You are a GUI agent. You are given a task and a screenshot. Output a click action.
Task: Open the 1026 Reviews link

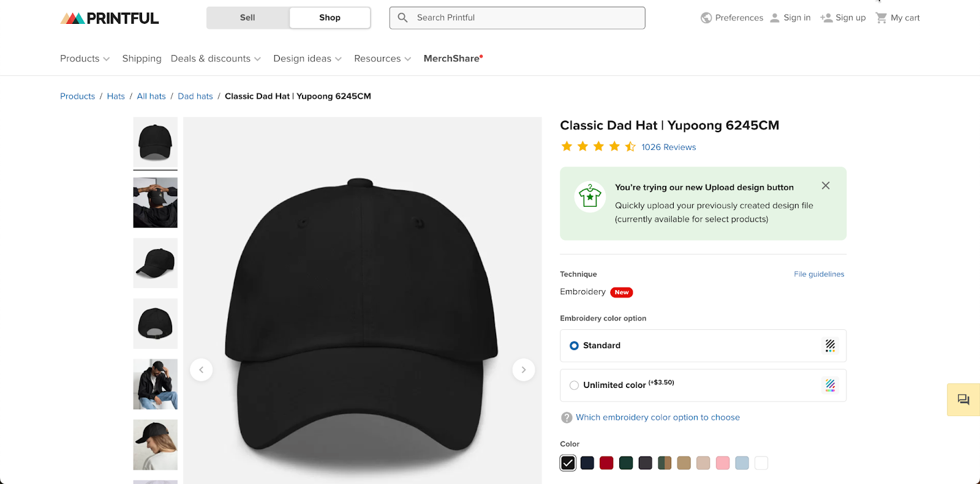coord(668,147)
